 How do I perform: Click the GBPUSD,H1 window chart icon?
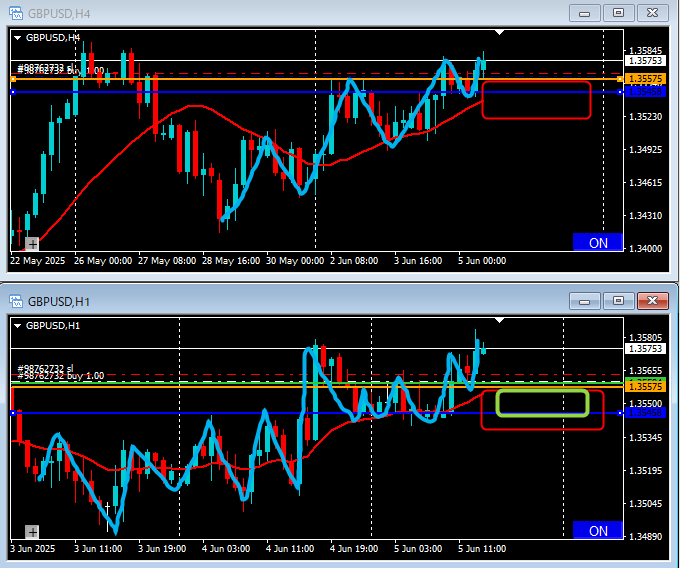(16, 301)
